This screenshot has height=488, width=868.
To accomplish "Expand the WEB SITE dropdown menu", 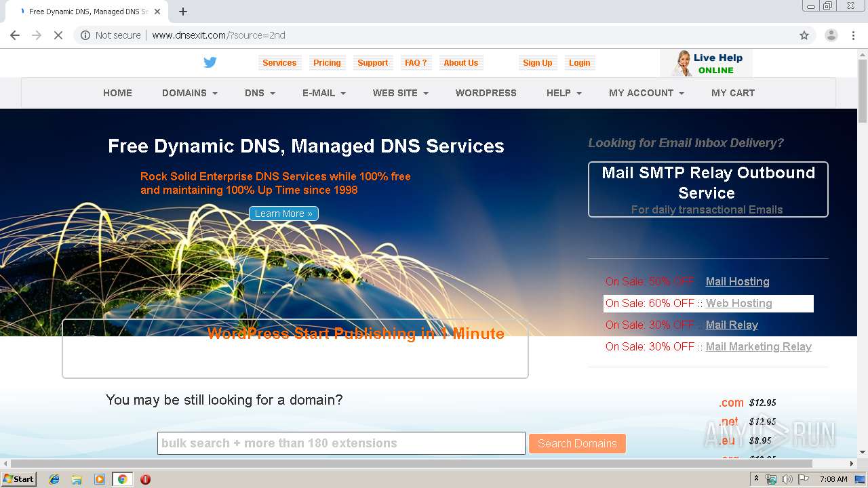I will (x=400, y=93).
